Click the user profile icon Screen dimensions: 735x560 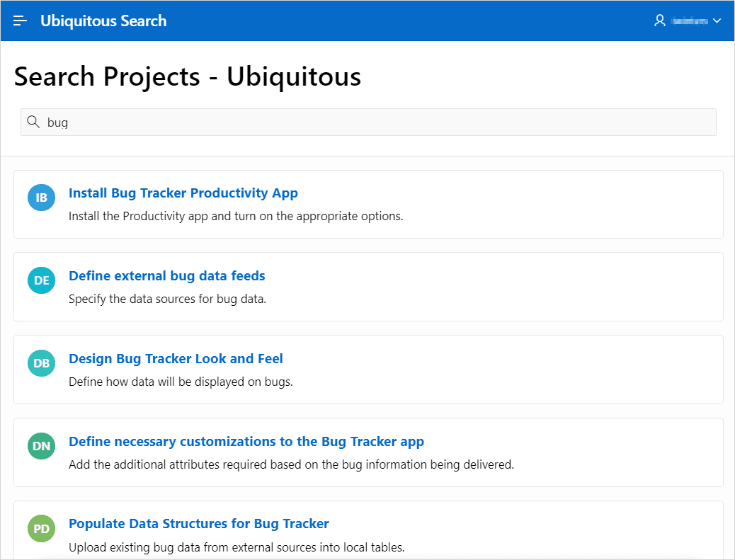[660, 21]
